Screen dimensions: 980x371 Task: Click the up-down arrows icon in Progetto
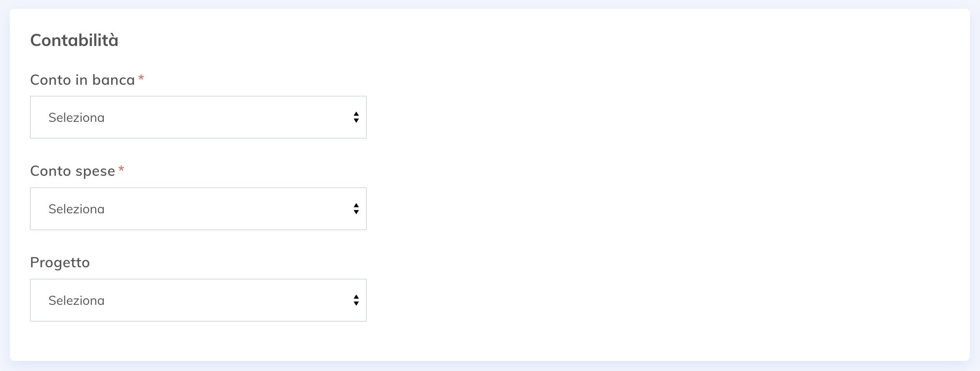click(x=356, y=300)
